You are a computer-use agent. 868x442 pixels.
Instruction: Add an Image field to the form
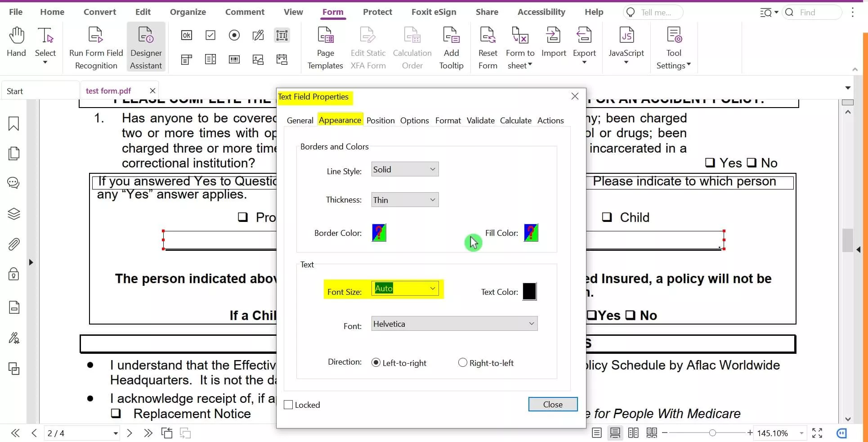coord(258,59)
